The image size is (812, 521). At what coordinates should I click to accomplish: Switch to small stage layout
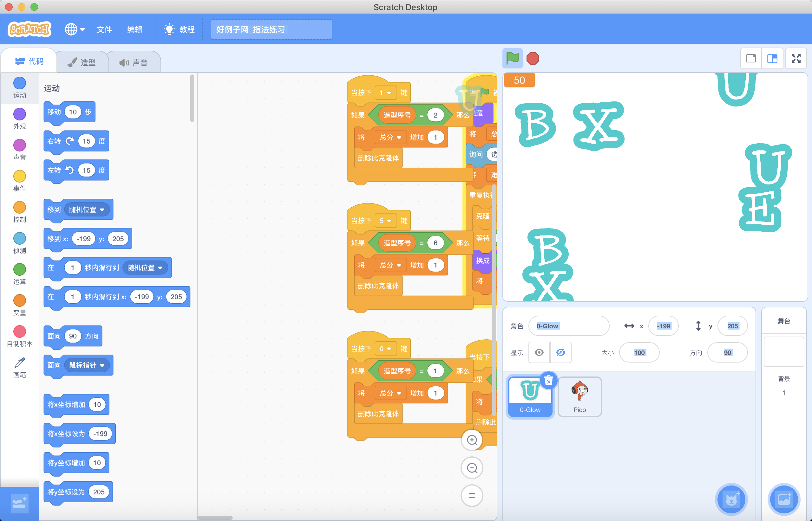751,59
